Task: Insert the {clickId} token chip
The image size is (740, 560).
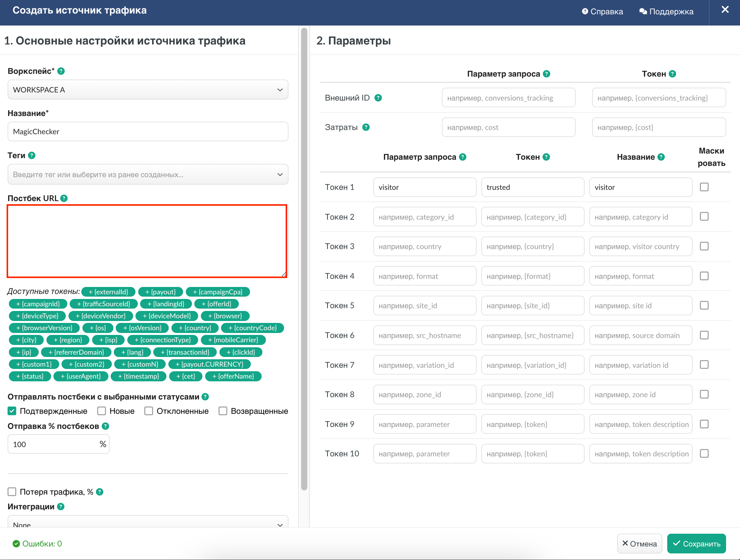Action: [241, 352]
